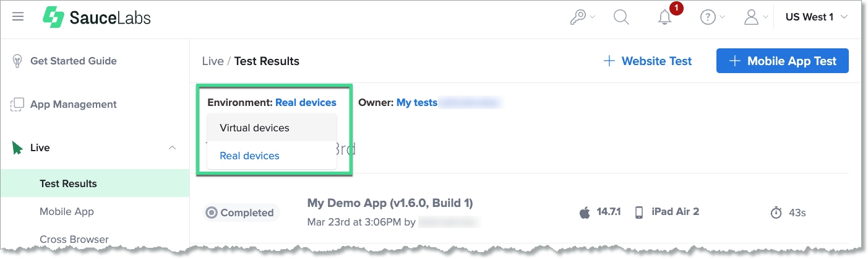Image resolution: width=868 pixels, height=259 pixels.
Task: Open My Demo App test result
Action: click(x=390, y=203)
